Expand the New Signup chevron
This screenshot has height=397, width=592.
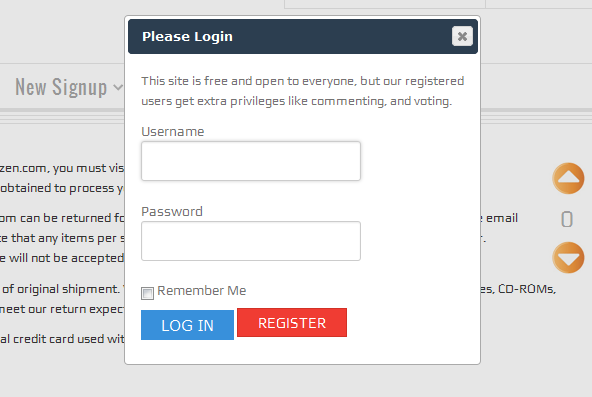tap(118, 88)
